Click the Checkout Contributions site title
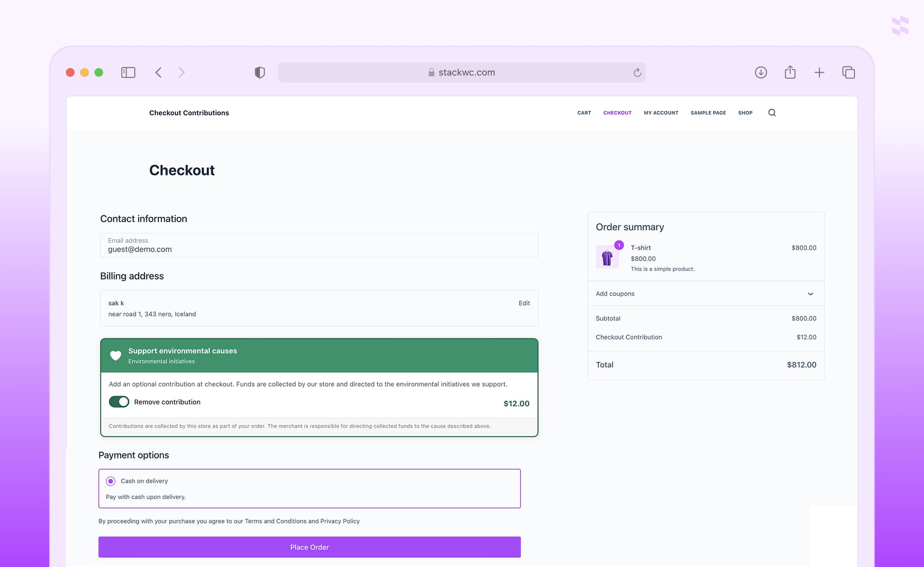Image resolution: width=924 pixels, height=567 pixels. tap(189, 113)
